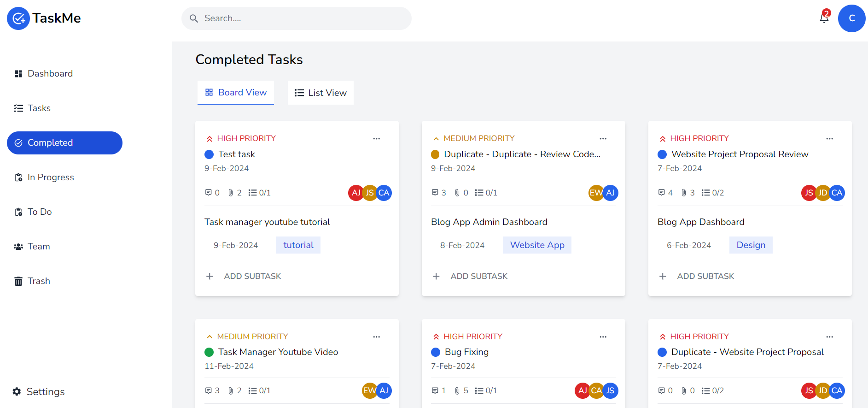
Task: Open options menu for Duplicate - Duplicate - Review Code card
Action: click(x=603, y=139)
